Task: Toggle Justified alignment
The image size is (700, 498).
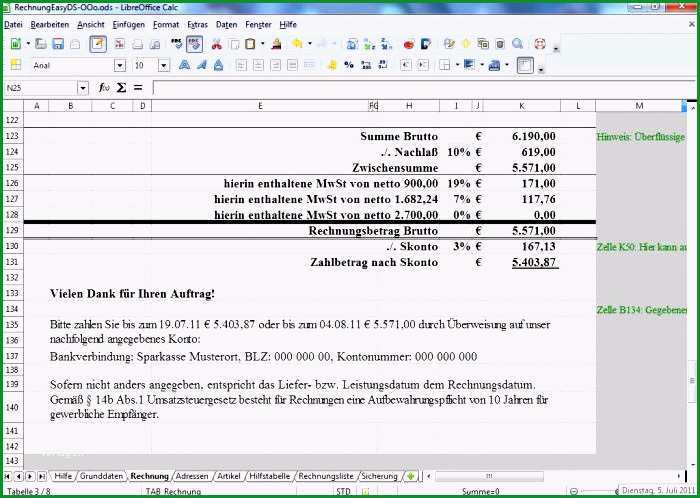Action: [x=292, y=66]
